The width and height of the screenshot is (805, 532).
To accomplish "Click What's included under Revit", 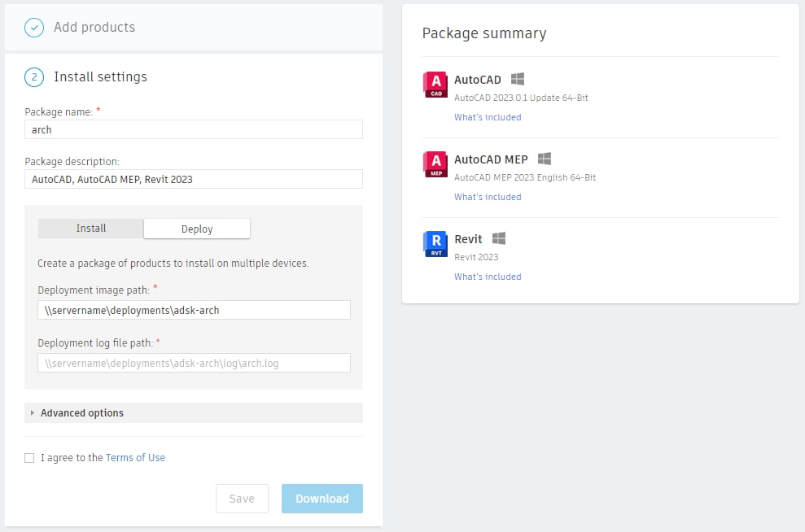I will coord(487,277).
